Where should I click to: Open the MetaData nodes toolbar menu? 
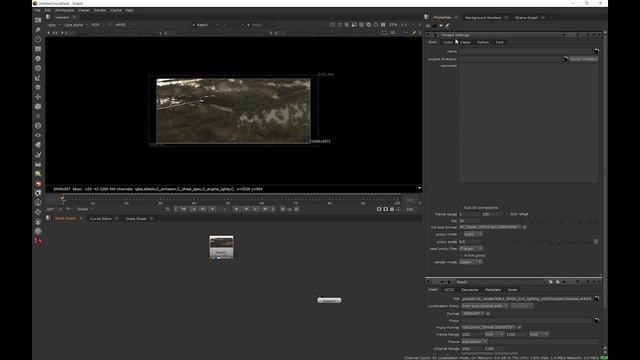tap(38, 145)
